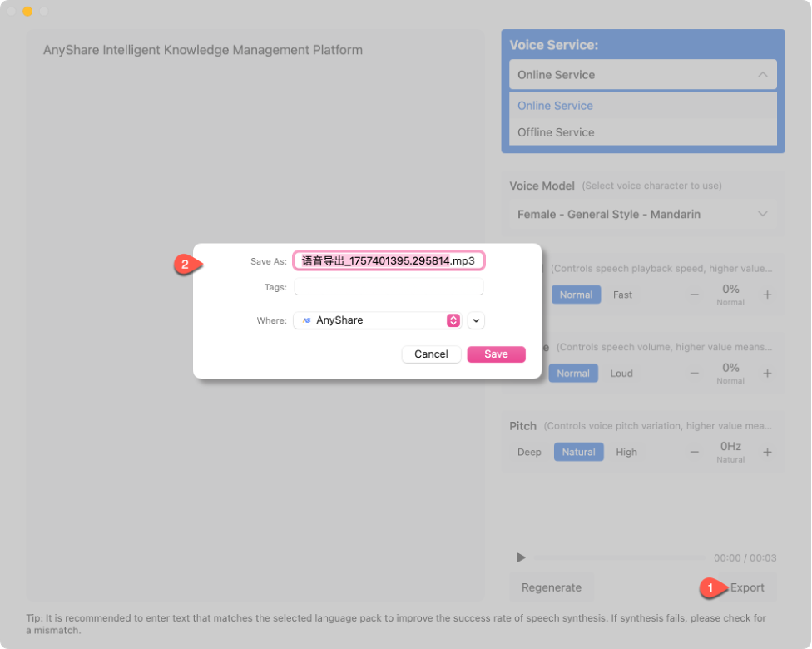
Task: Click the play button for audio preview
Action: [x=521, y=557]
